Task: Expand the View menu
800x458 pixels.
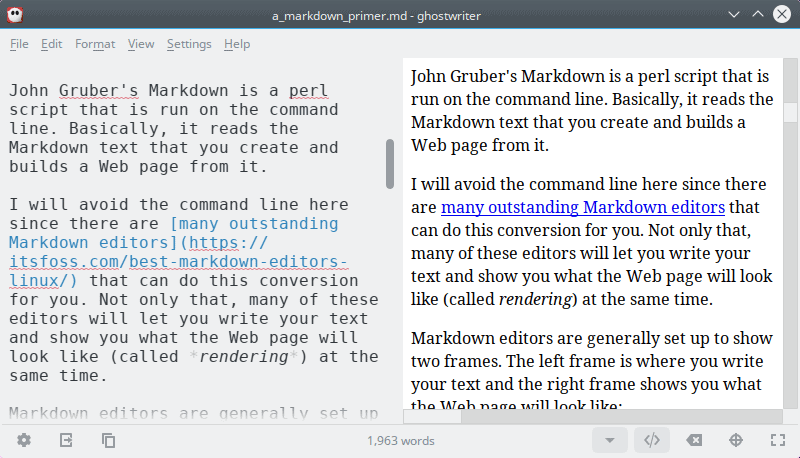Action: (141, 44)
